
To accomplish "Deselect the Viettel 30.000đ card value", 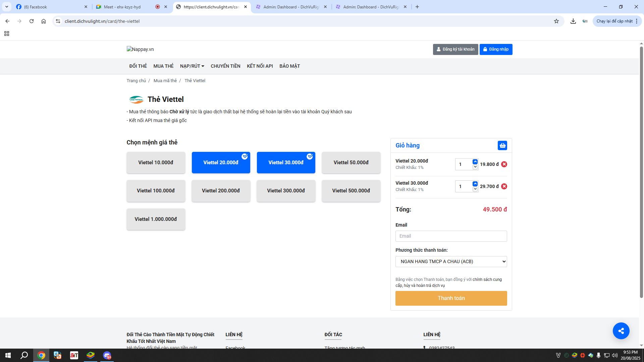I will point(286,163).
